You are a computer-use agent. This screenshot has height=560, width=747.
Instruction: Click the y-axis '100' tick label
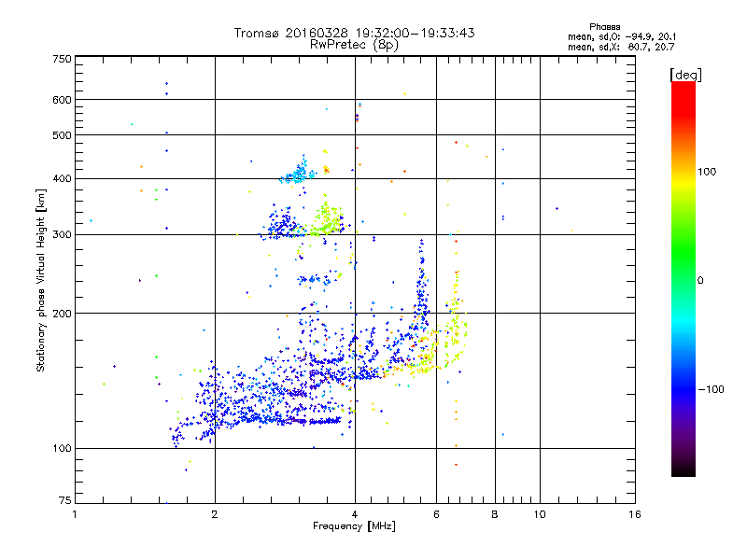62,449
